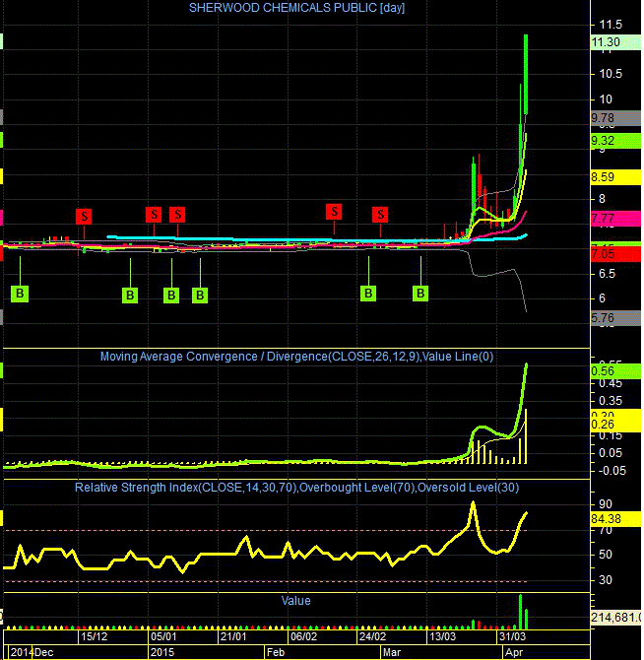Click the 2014 year label on the timeline
The height and width of the screenshot is (660, 644).
(x=22, y=652)
